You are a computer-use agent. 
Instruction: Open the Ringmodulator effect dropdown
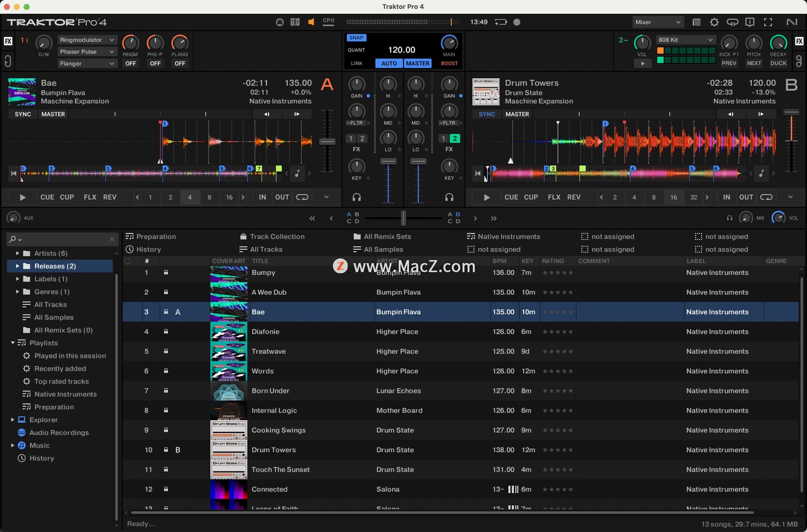[x=87, y=40]
